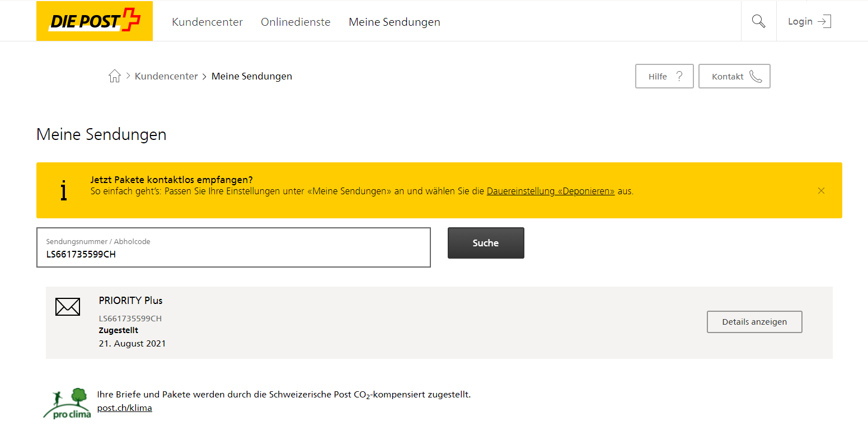Open the Onlinedienste navigation menu

[295, 22]
